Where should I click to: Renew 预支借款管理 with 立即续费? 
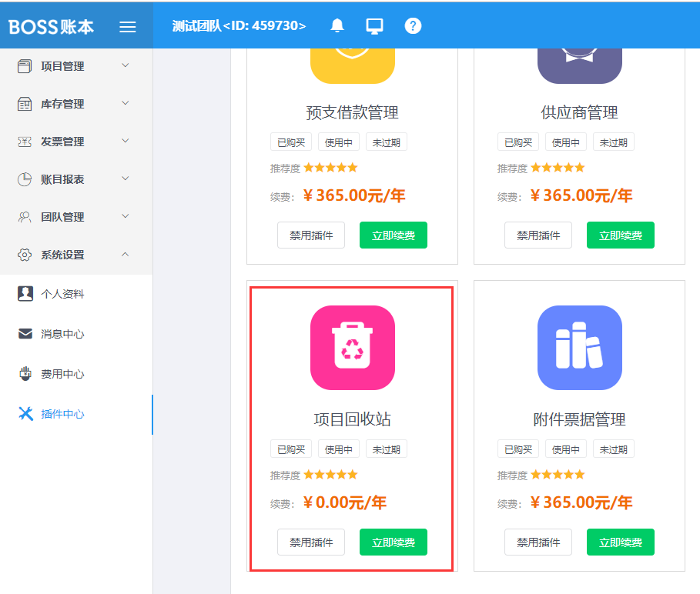click(x=394, y=235)
